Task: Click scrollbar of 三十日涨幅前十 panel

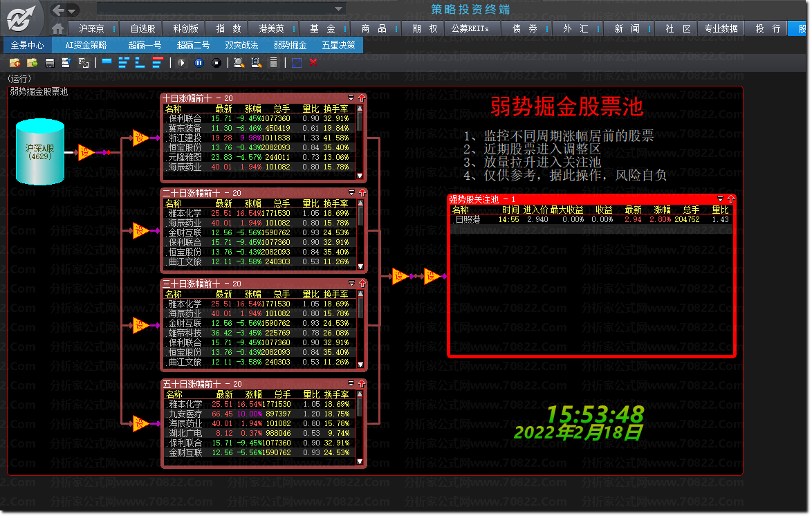Action: [x=360, y=329]
